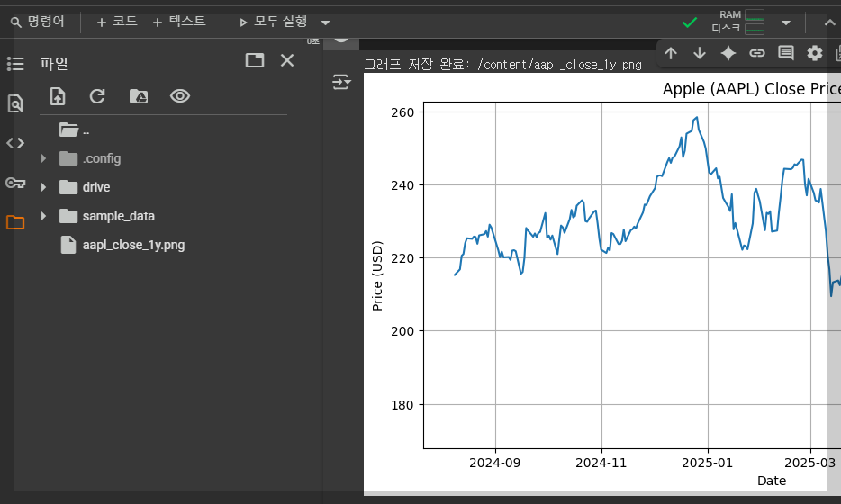Expand the drive folder arrow

coord(43,187)
